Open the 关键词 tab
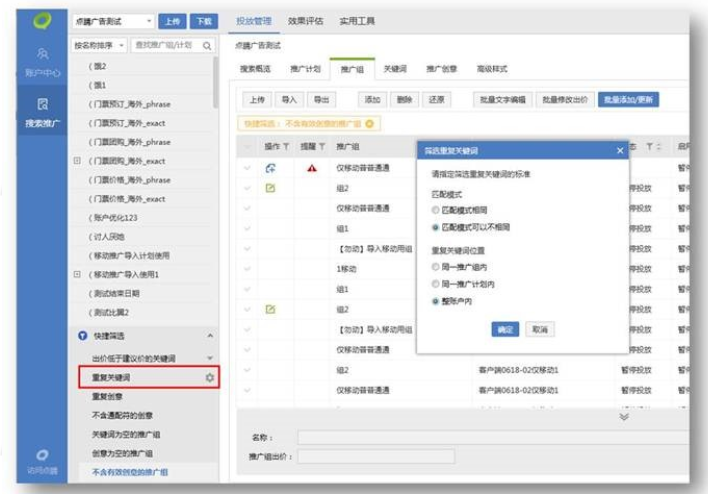708x494 pixels. click(x=395, y=69)
